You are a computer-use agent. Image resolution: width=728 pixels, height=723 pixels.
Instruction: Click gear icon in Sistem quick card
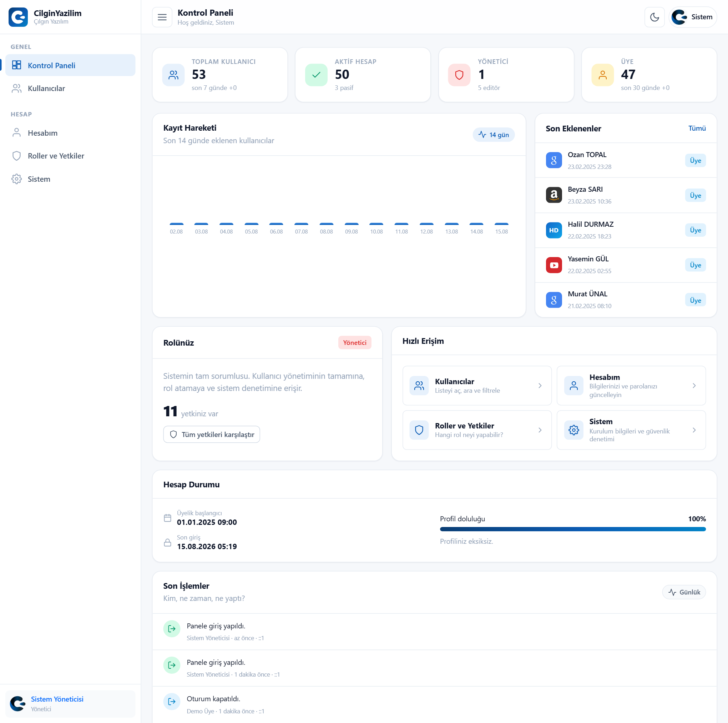pos(573,430)
